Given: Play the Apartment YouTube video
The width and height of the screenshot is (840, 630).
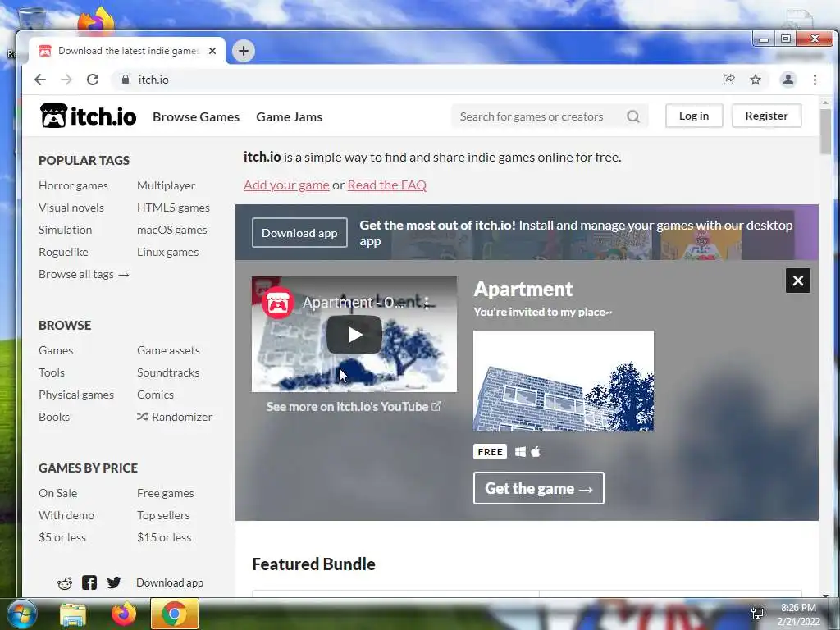Looking at the screenshot, I should click(354, 335).
